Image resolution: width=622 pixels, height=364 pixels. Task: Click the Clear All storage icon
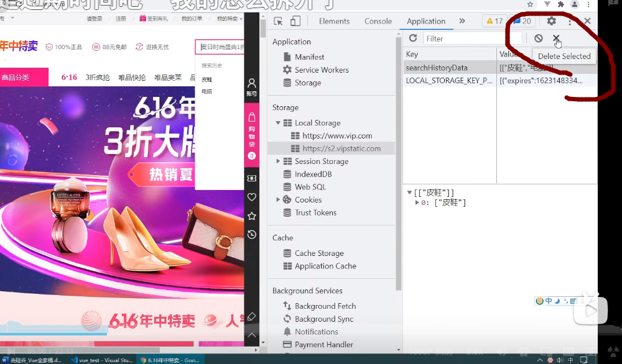tap(538, 38)
